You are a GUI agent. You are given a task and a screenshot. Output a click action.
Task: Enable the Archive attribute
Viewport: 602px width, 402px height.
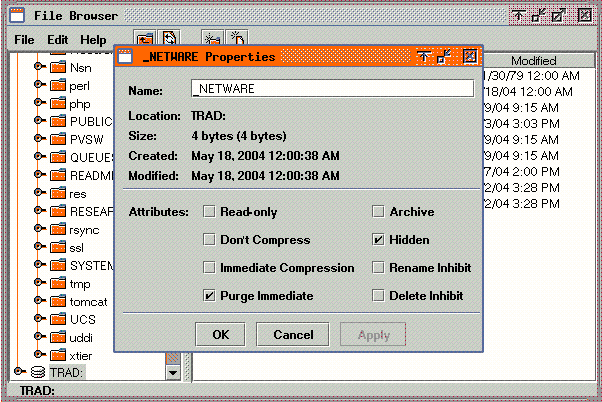(379, 212)
